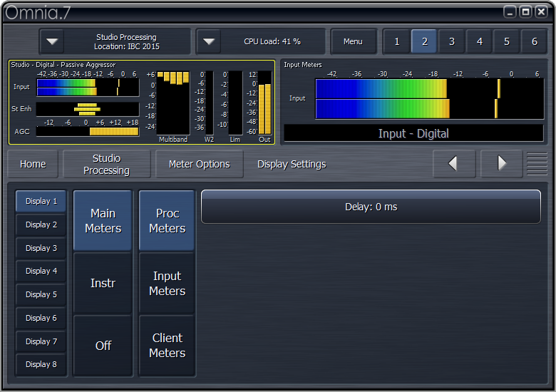The width and height of the screenshot is (556, 392).
Task: Select Input Meters option
Action: 167,283
